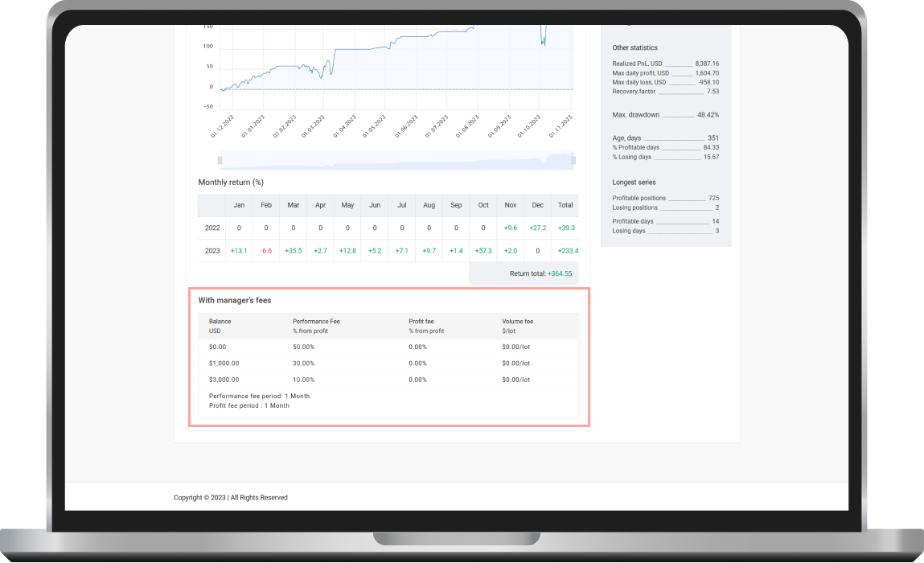Click the Max. drawdown statistic
This screenshot has height=563, width=924.
click(x=665, y=115)
